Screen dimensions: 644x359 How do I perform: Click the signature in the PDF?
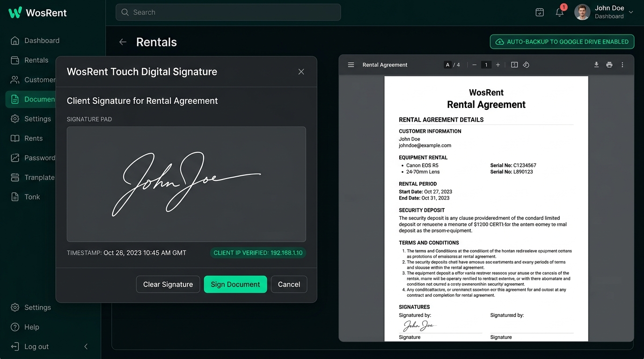pyautogui.click(x=420, y=325)
